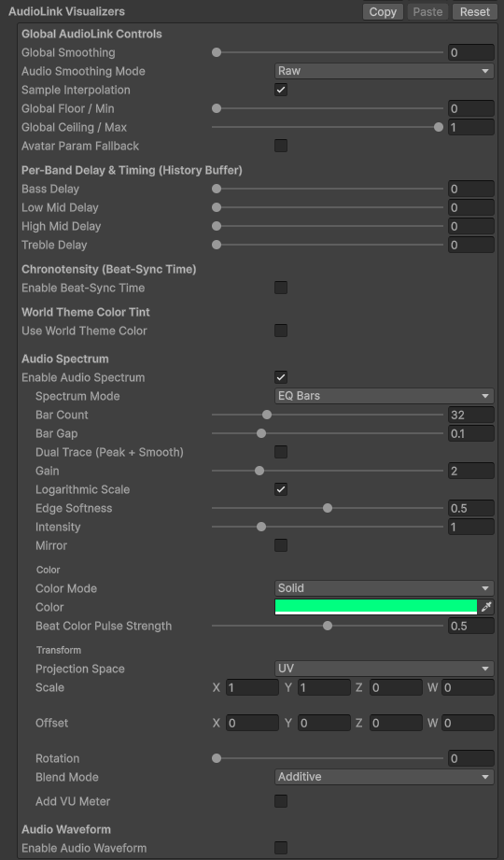Click the Audio Waveform section heading
Image resolution: width=504 pixels, height=860 pixels.
[x=66, y=829]
